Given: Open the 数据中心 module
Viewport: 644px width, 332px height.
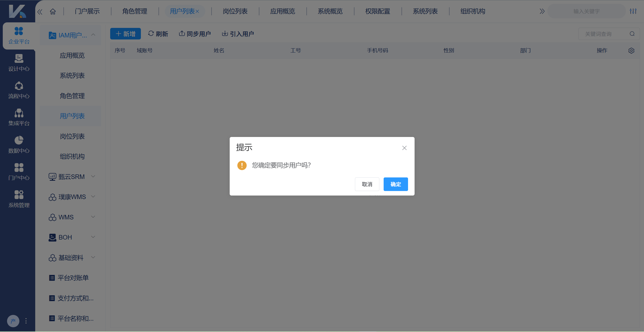Looking at the screenshot, I should pos(18,144).
